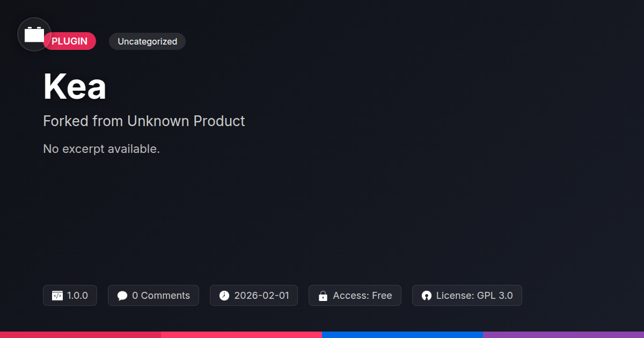Select the Access: Free badge

click(355, 296)
